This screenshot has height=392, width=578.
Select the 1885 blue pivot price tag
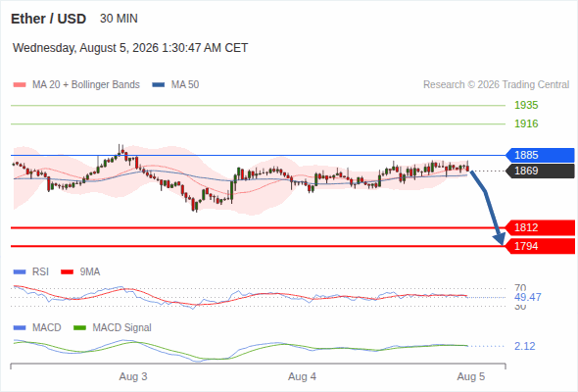(540, 155)
